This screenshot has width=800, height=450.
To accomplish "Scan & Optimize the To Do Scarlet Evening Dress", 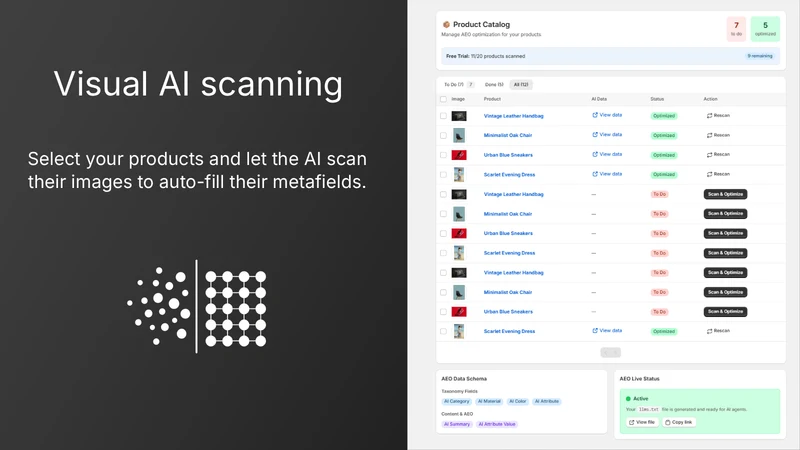I will tap(725, 253).
